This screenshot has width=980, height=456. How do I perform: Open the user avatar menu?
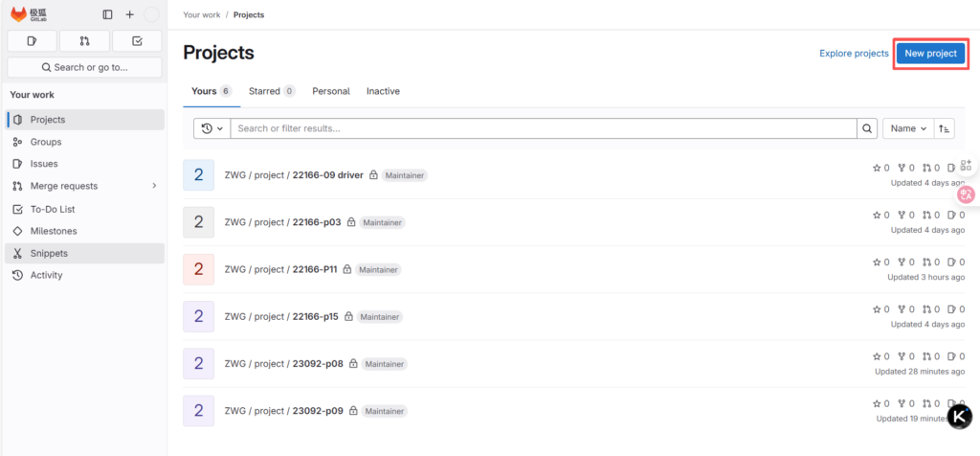(x=151, y=14)
